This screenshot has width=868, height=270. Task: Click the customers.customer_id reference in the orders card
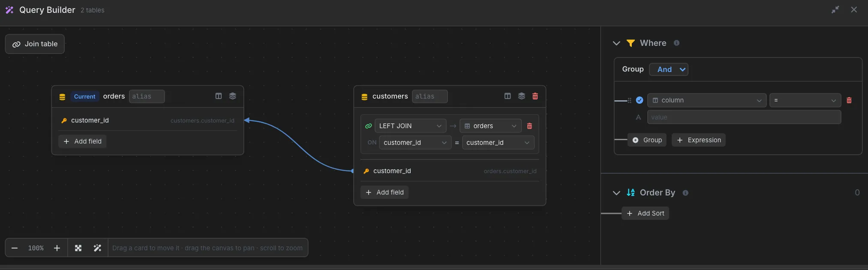coord(202,120)
